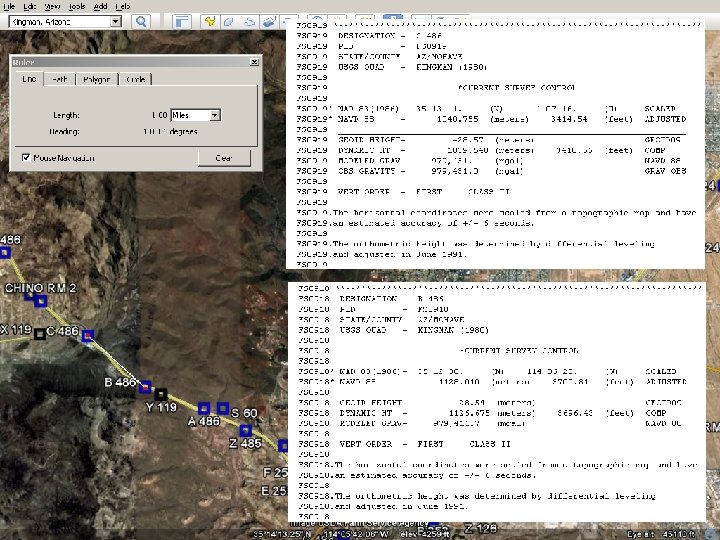Click the S 60 blue marker
The image size is (720, 540).
[x=223, y=408]
